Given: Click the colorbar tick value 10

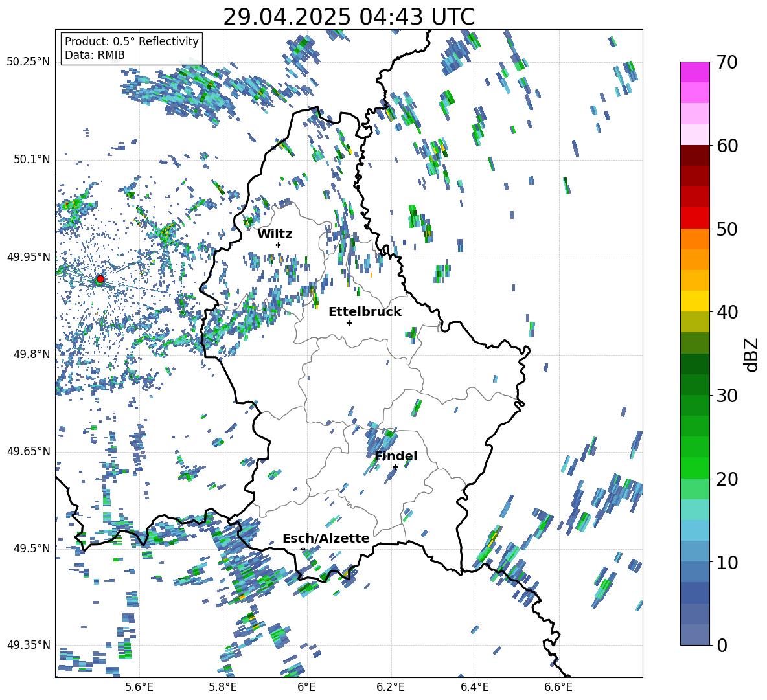Looking at the screenshot, I should pyautogui.click(x=727, y=562).
